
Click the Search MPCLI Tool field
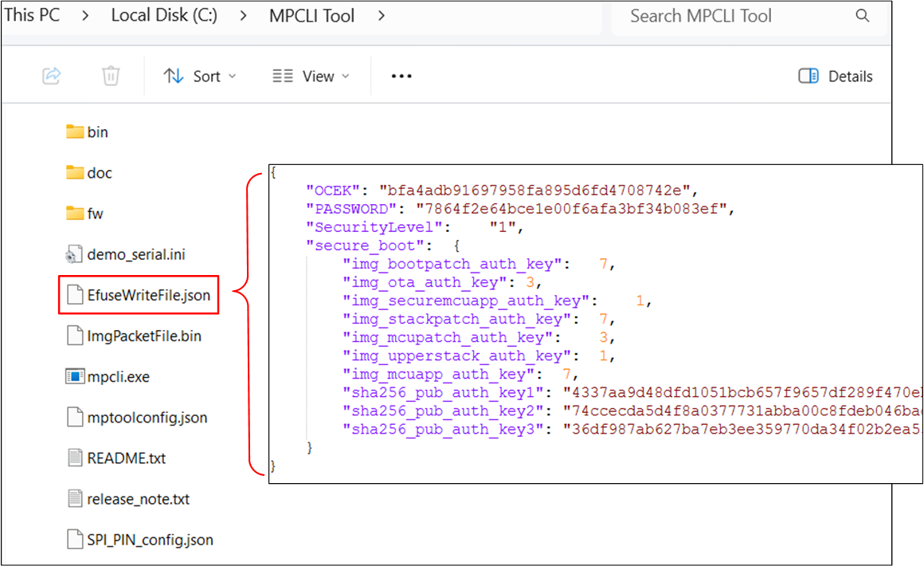pos(733,16)
